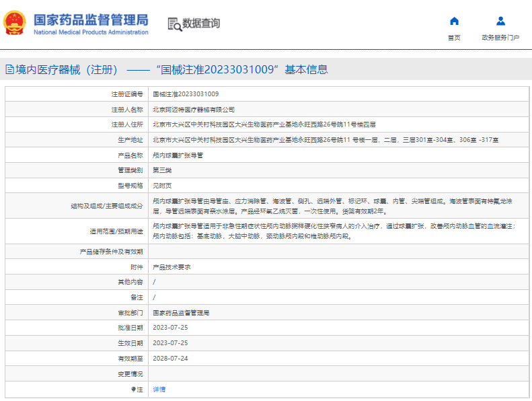Click the 型号规格 row label
This screenshot has height=401, width=532.
pyautogui.click(x=130, y=186)
